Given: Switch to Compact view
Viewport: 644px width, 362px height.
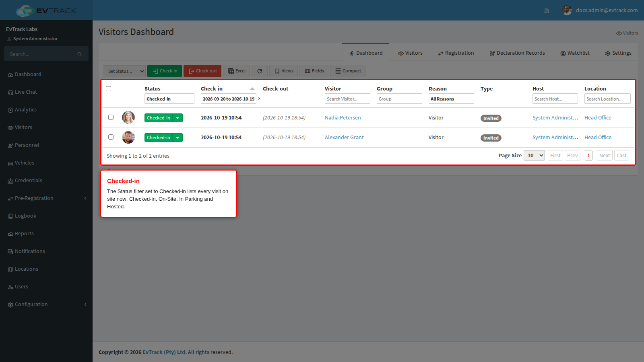Looking at the screenshot, I should coord(348,71).
